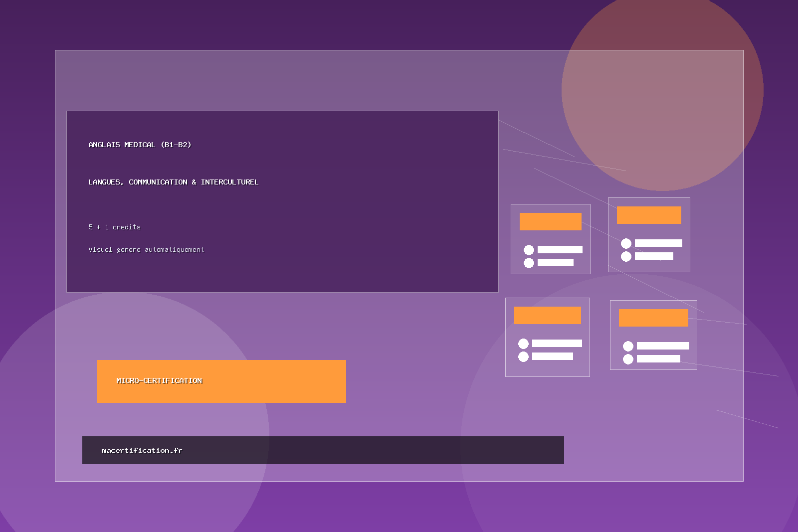Open the macertification.fr link
The width and height of the screenshot is (798, 532).
(x=142, y=450)
